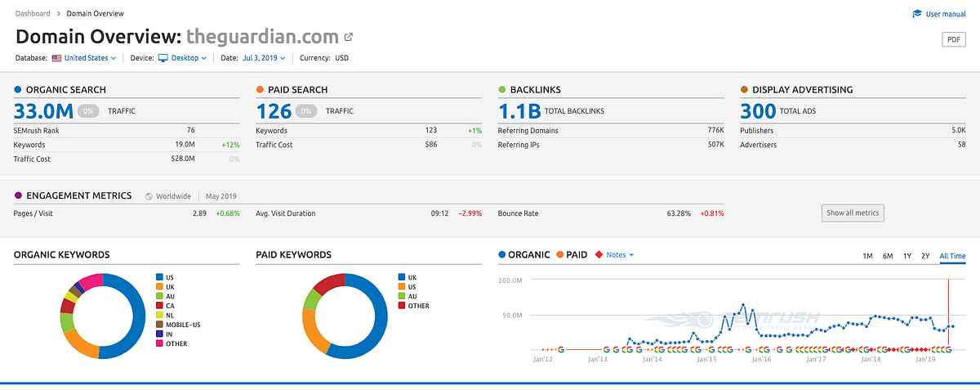
Task: Click the globe icon next to Worldwide
Action: pyautogui.click(x=149, y=196)
